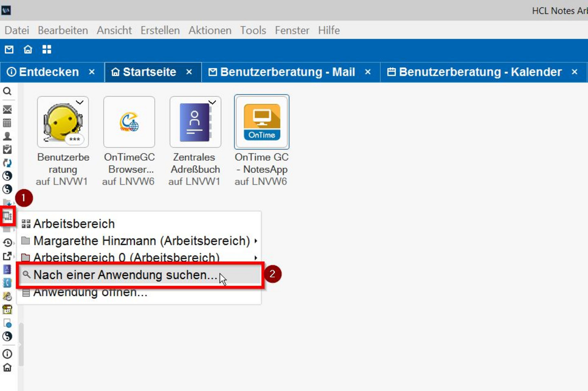588x391 pixels.
Task: Click the open-external arrow sidebar icon
Action: (7, 256)
